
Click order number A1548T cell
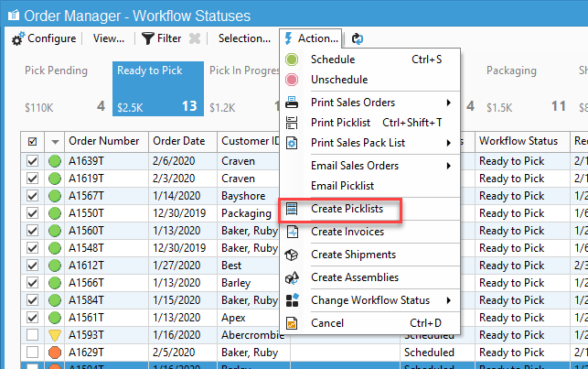[106, 248]
